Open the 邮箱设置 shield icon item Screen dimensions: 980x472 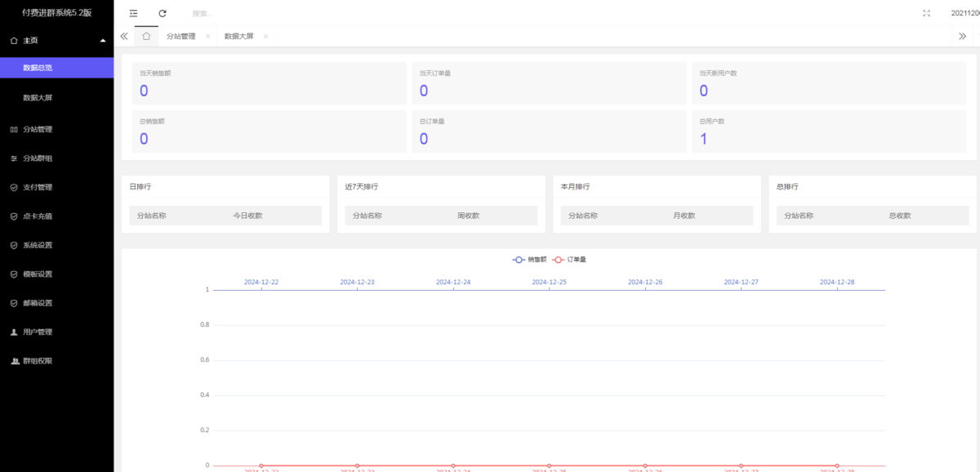[x=56, y=303]
